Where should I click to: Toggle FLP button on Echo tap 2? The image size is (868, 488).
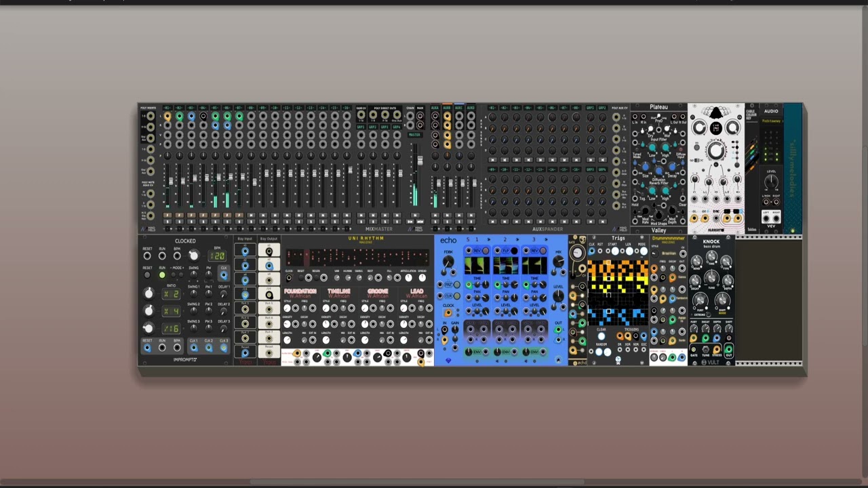pyautogui.click(x=514, y=251)
